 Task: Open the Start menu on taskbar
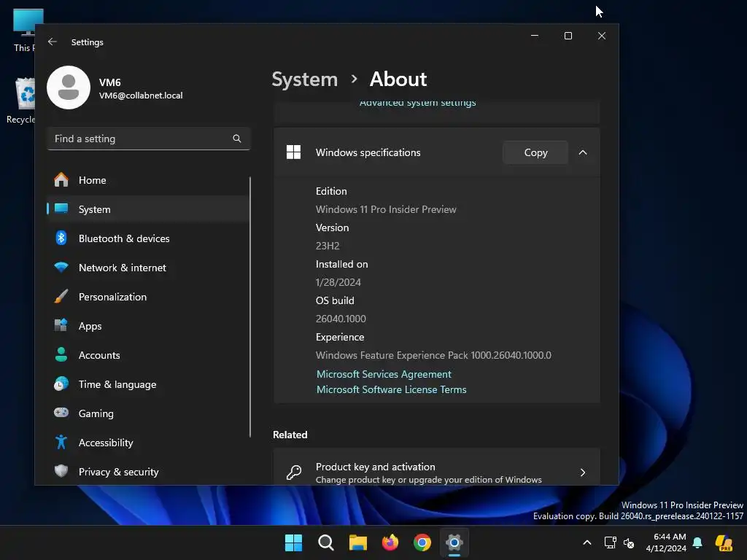pos(293,542)
